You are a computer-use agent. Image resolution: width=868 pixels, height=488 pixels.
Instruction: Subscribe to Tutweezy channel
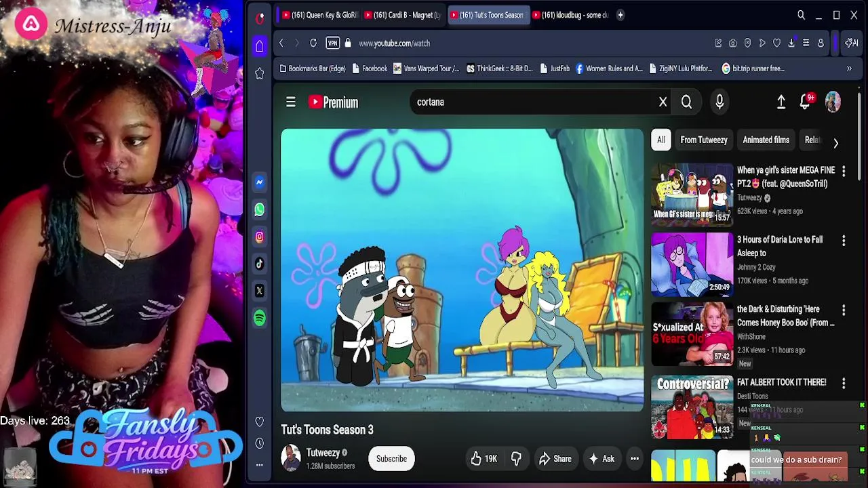pos(392,459)
